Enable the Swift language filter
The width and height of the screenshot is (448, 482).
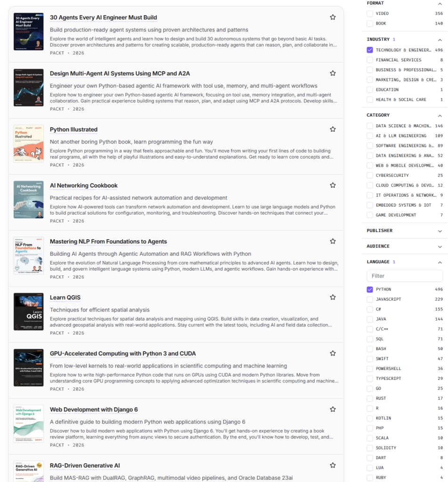click(x=370, y=358)
